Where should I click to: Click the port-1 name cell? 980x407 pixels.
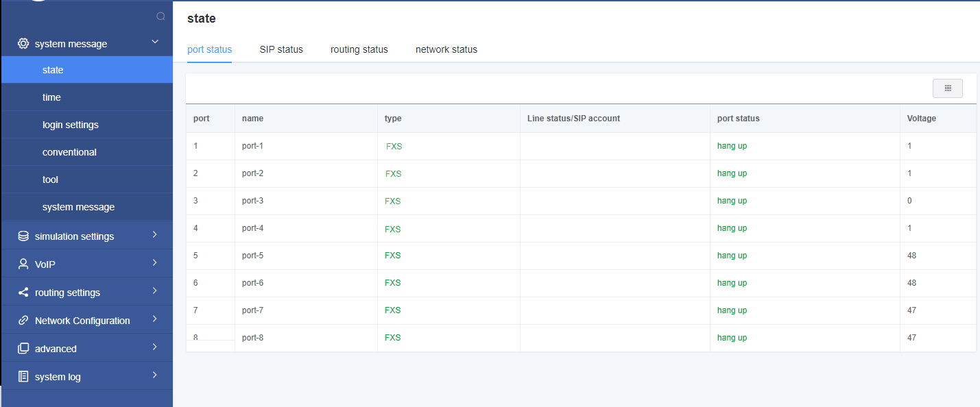pos(306,146)
